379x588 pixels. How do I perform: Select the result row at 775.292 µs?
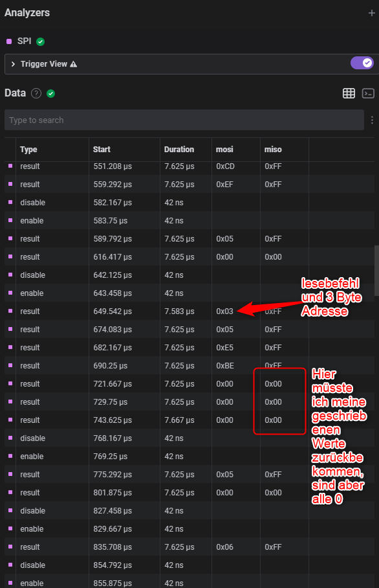[189, 475]
